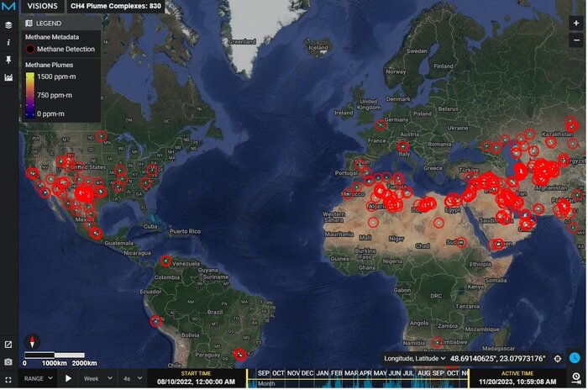
Task: Zoom in with the plus button
Action: [x=575, y=24]
